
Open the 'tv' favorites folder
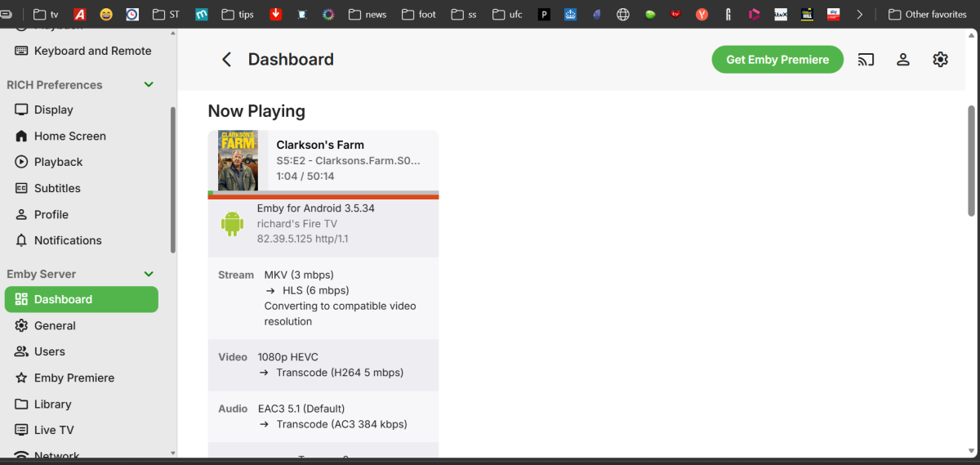[47, 14]
